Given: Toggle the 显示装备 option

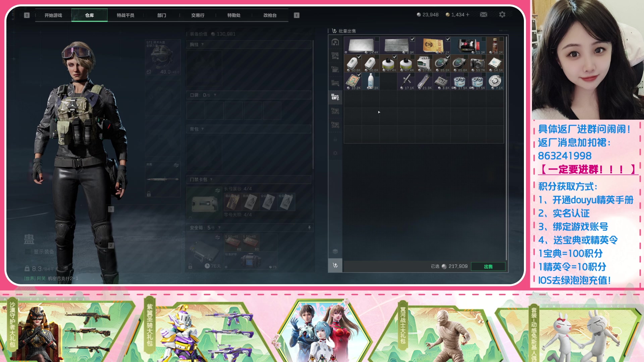Looking at the screenshot, I should pos(40,251).
